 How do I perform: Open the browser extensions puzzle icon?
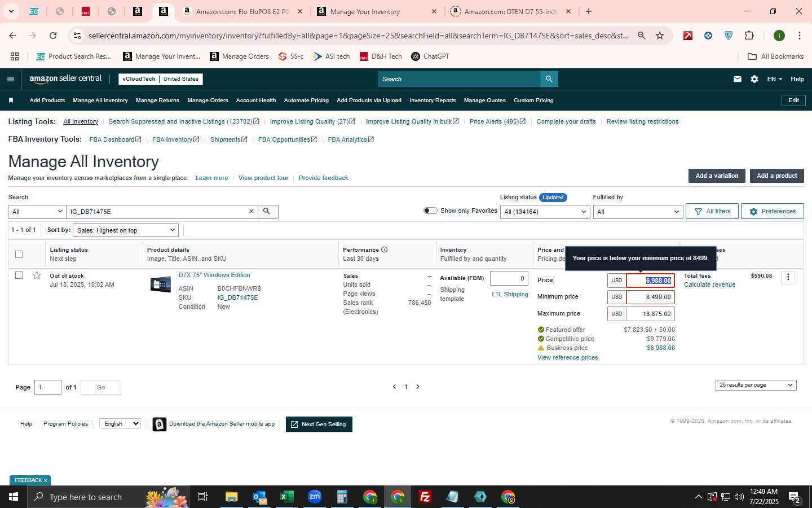click(749, 36)
